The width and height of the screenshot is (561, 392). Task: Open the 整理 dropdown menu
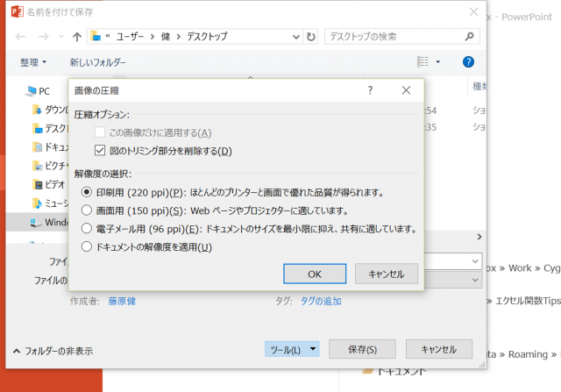pyautogui.click(x=33, y=63)
